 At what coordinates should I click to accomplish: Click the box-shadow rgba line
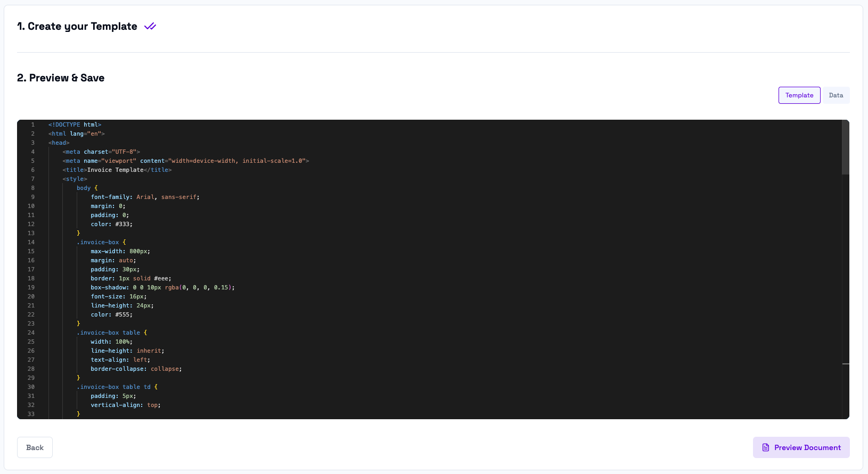click(x=162, y=287)
